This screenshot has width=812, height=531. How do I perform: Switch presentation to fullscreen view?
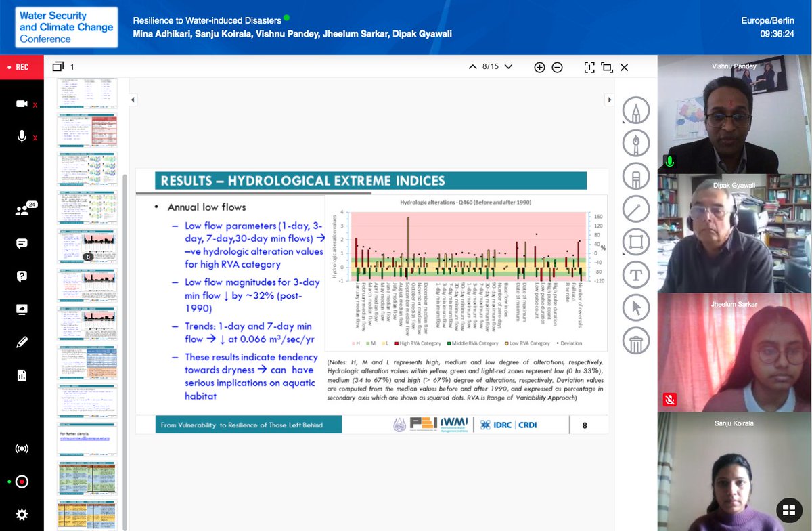tap(606, 67)
